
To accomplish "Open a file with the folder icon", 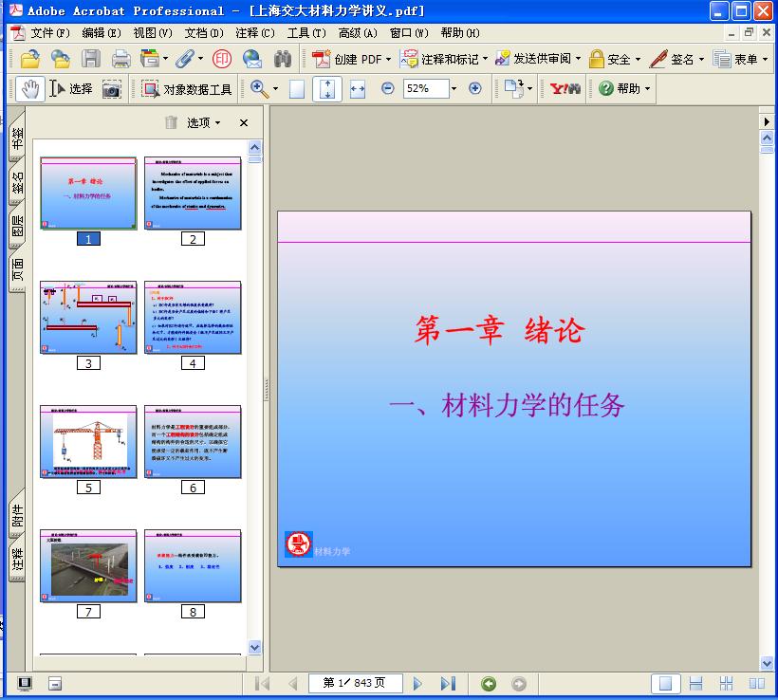I will point(30,59).
